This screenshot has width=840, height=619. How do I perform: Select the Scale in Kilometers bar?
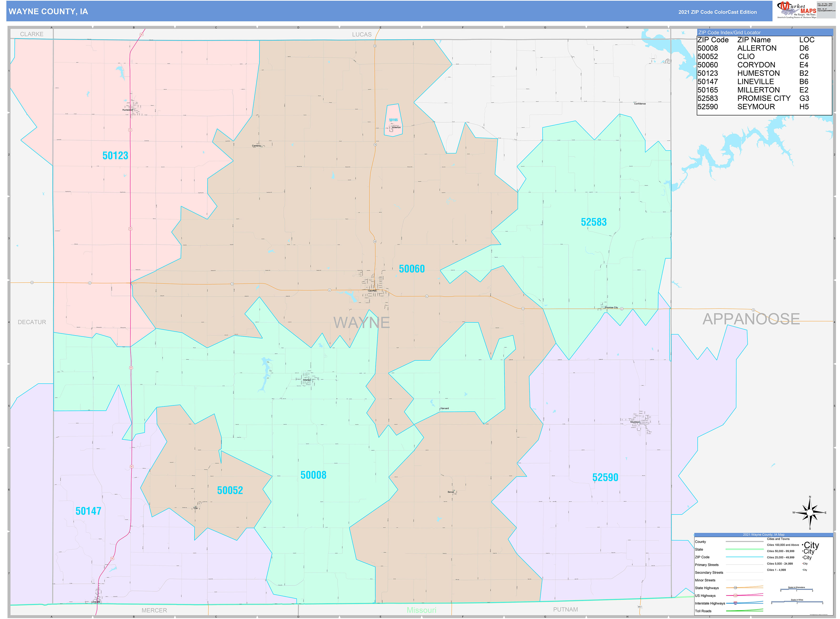796,589
